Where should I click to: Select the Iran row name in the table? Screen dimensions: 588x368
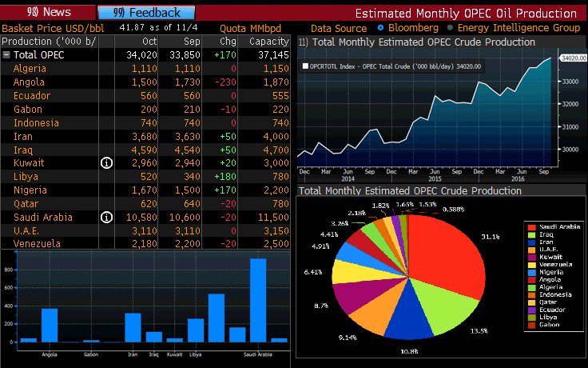click(x=23, y=136)
